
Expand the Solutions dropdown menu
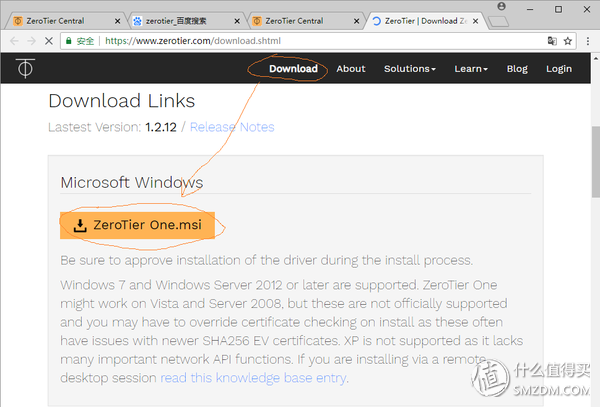(x=410, y=68)
